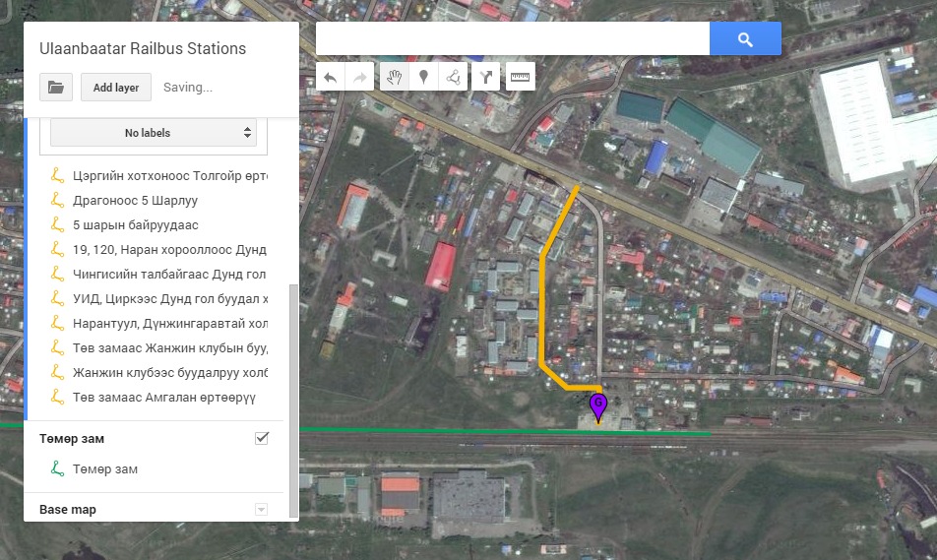Open the No labels dropdown
Image resolution: width=937 pixels, height=560 pixels.
coord(153,133)
